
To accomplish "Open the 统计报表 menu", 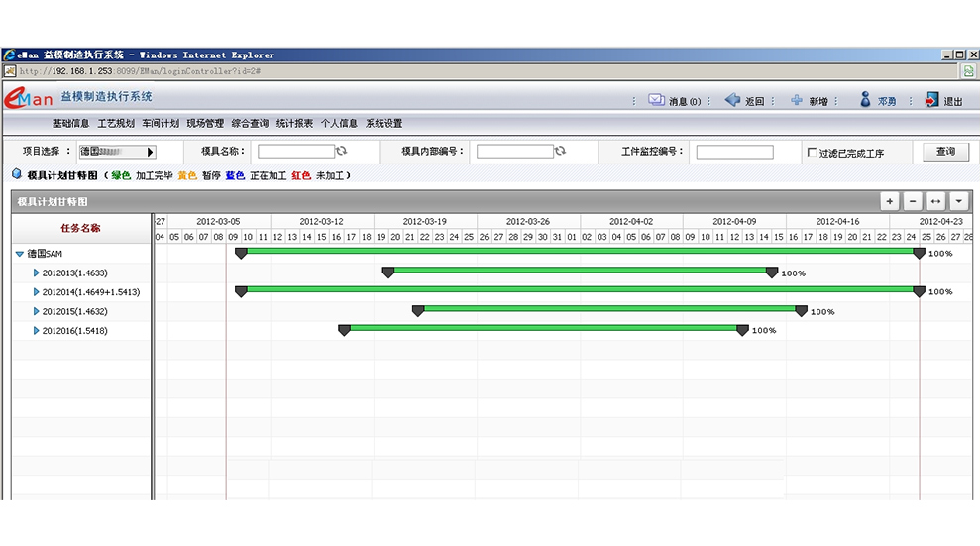I will tap(294, 124).
